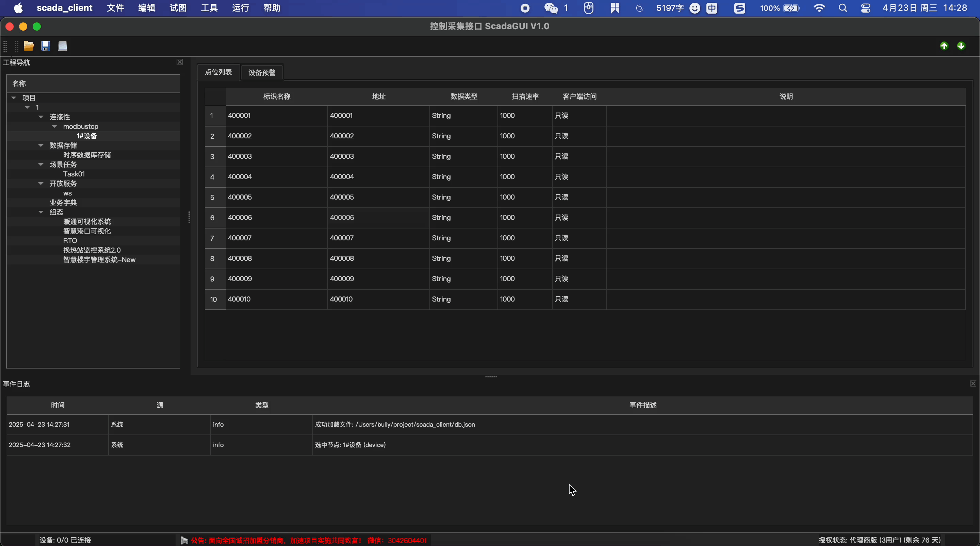980x546 pixels.
Task: Open macOS Control Center toggle icon
Action: 865,8
